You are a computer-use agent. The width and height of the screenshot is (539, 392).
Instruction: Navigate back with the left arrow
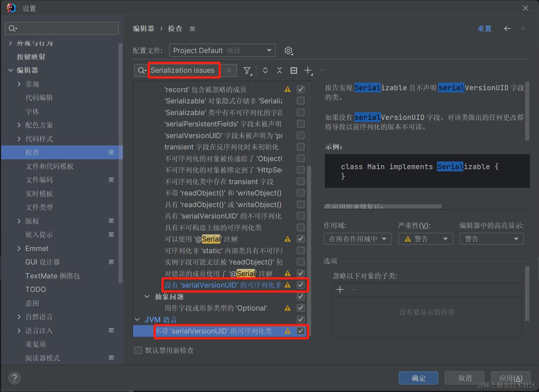point(508,28)
